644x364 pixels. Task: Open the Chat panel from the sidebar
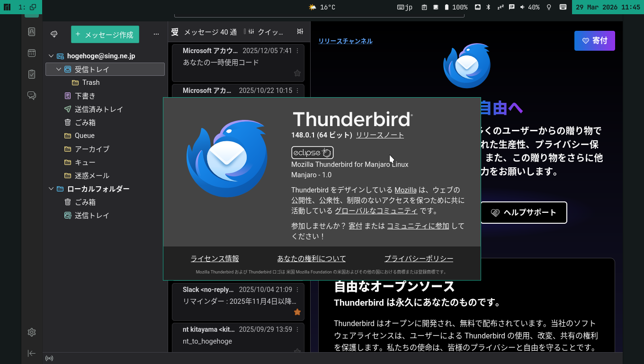click(x=31, y=95)
